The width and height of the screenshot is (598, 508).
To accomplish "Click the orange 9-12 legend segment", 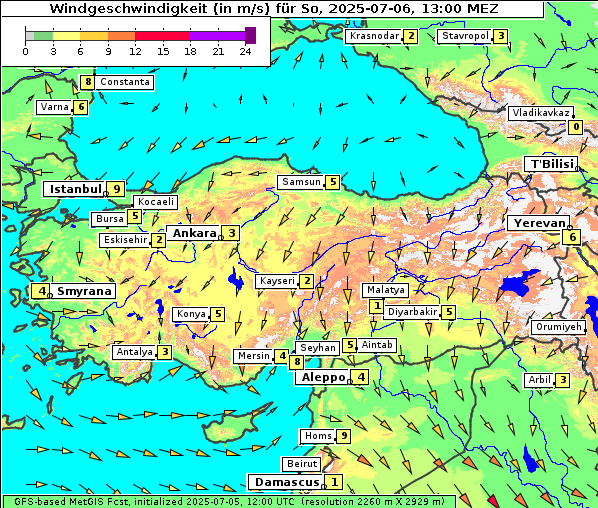I will click(122, 36).
